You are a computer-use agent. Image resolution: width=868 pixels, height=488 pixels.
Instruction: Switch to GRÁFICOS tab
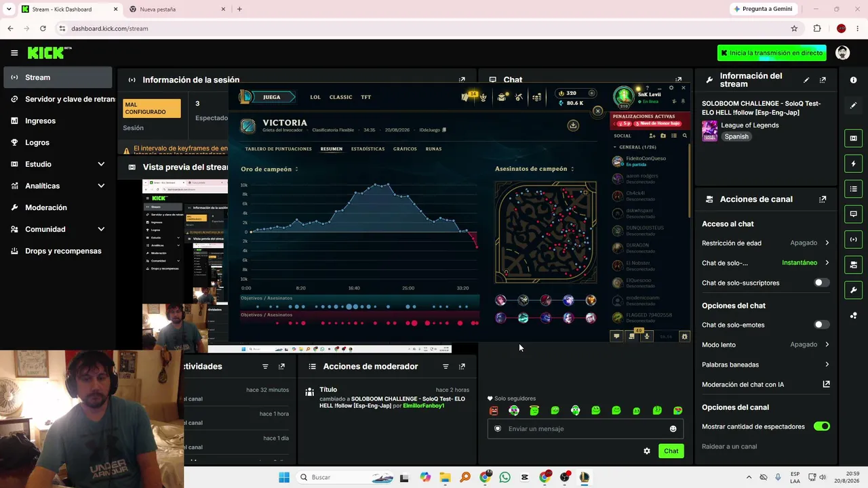tap(405, 148)
